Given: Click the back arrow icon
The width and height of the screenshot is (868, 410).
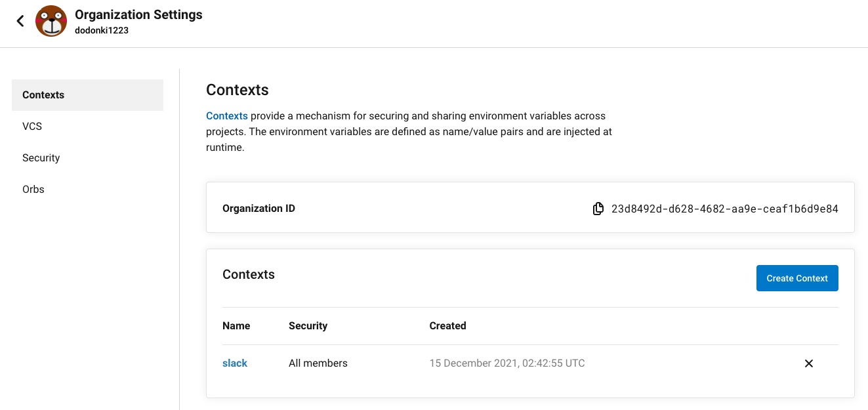Looking at the screenshot, I should [x=20, y=21].
